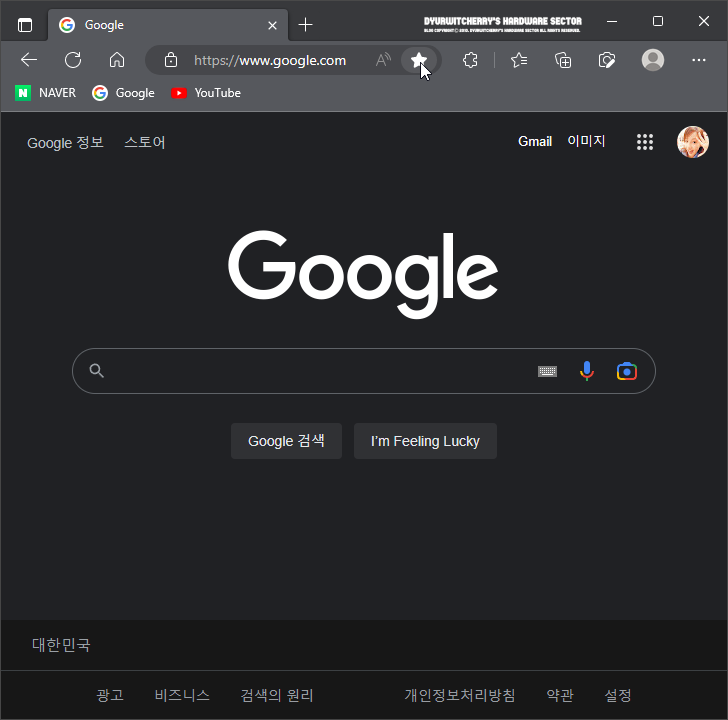This screenshot has width=728, height=720.
Task: Open the Extensions puzzle icon
Action: click(470, 60)
